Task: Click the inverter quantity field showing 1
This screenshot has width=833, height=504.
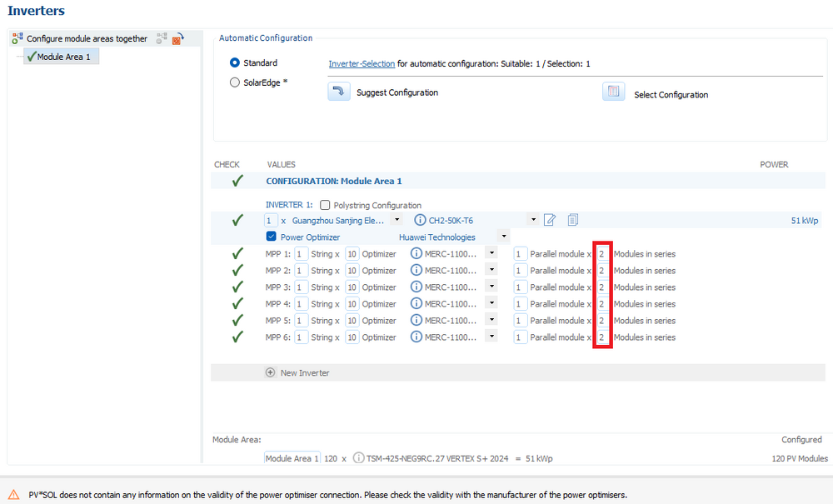Action: tap(271, 221)
